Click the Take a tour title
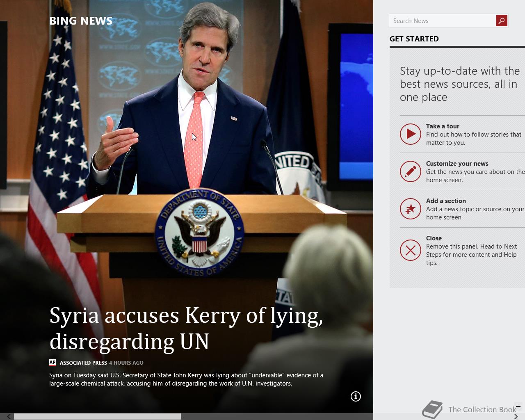Image resolution: width=525 pixels, height=420 pixels. point(443,126)
